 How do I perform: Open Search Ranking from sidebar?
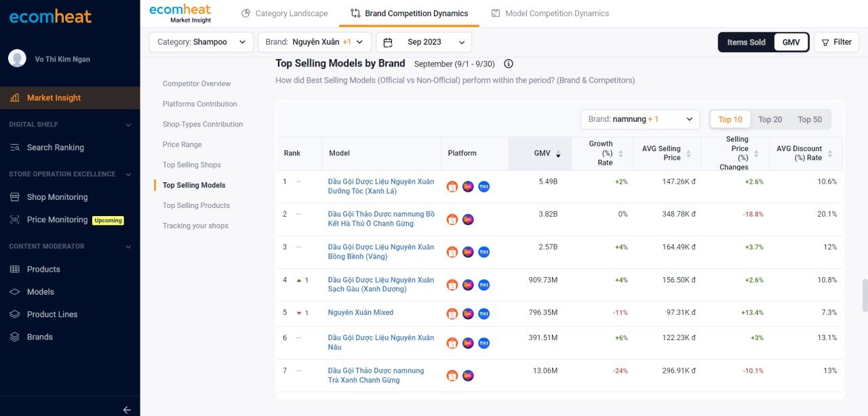pos(56,148)
